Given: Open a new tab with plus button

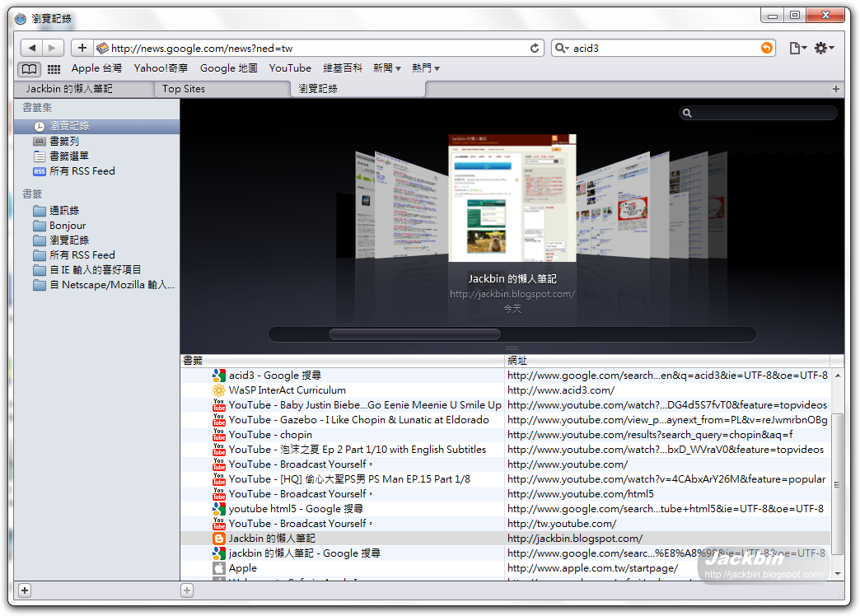Looking at the screenshot, I should point(836,89).
